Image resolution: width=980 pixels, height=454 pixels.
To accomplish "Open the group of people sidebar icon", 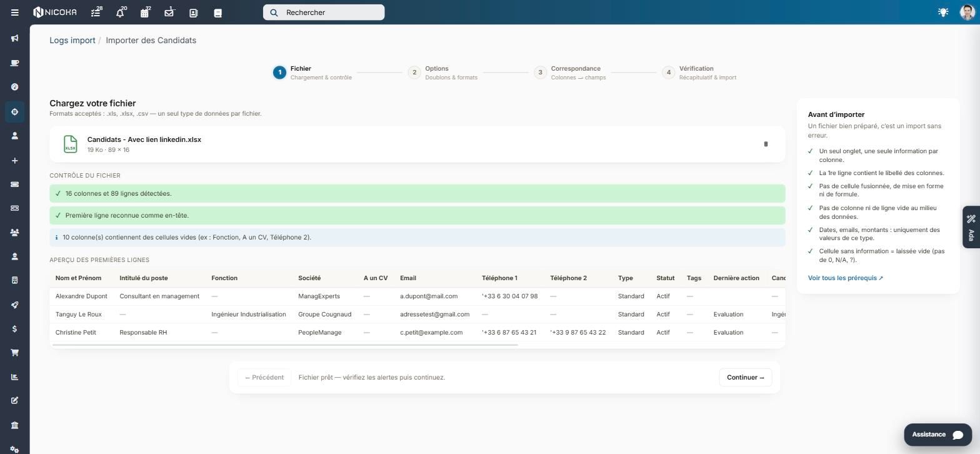I will point(14,233).
